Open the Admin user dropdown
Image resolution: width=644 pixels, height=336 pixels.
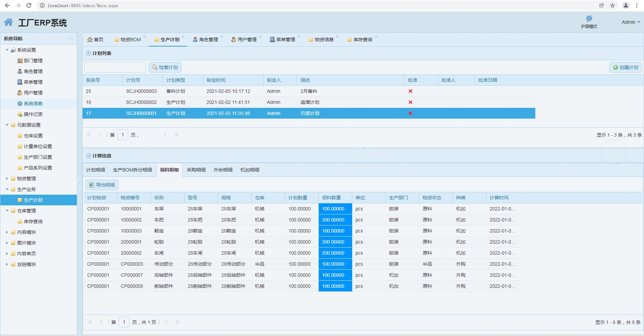click(x=631, y=22)
